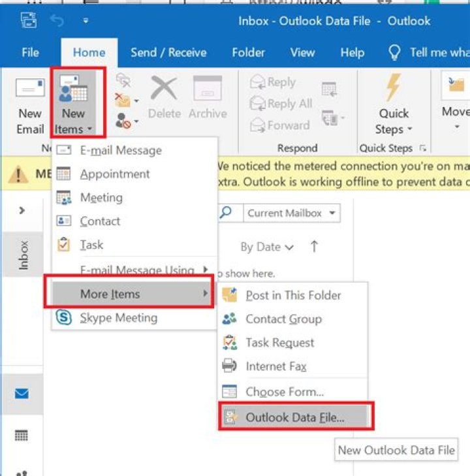The image size is (470, 476).
Task: Open the Current Mailbox scope dropdown
Action: coord(291,213)
